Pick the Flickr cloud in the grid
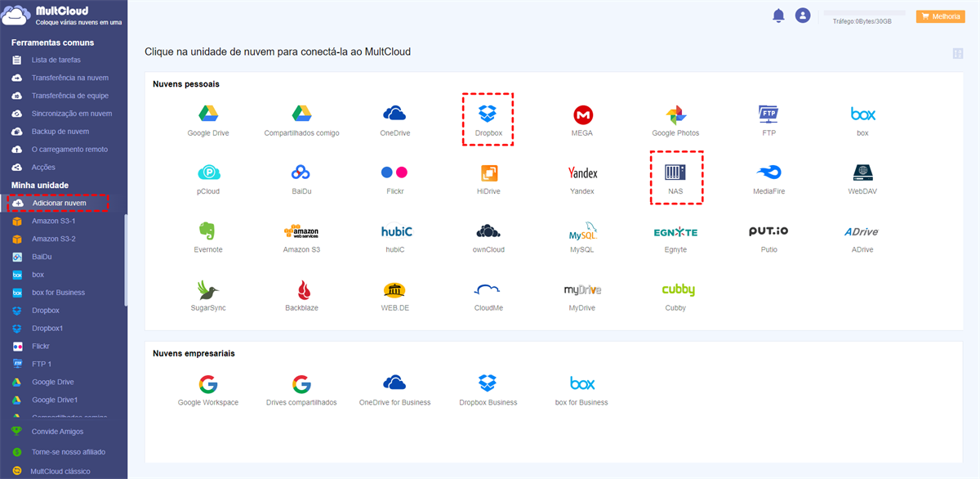This screenshot has width=980, height=479. tap(394, 172)
